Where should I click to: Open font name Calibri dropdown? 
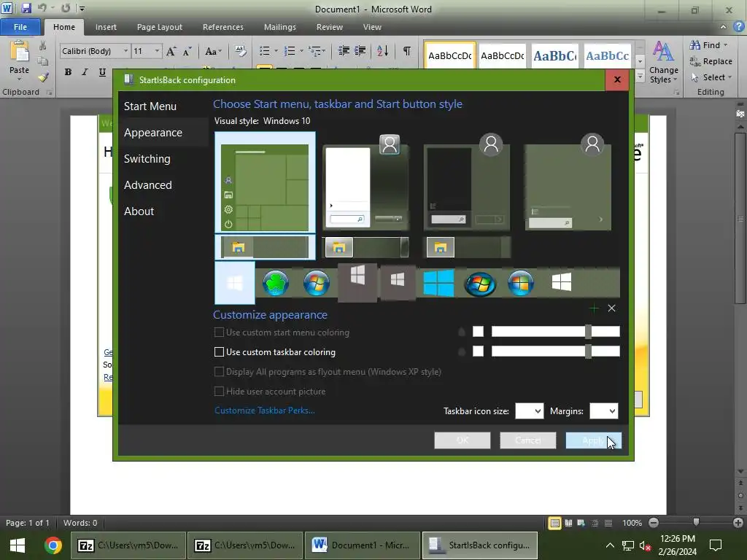point(125,51)
